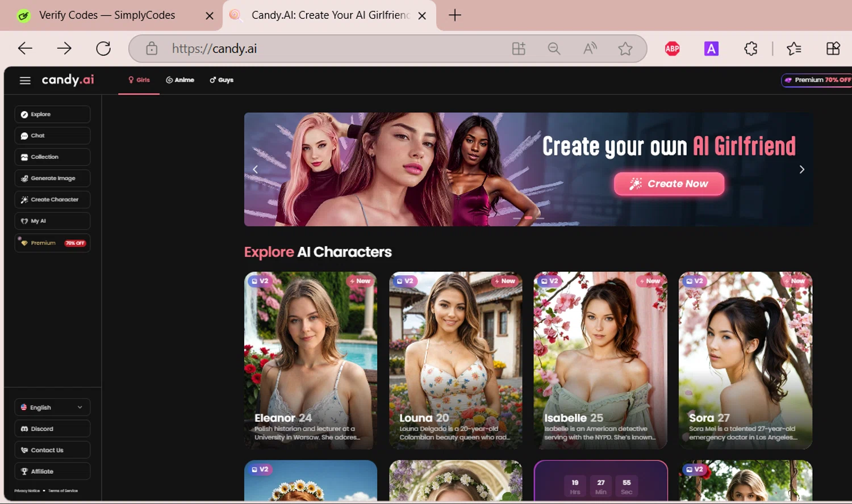Expand the English language dropdown
The width and height of the screenshot is (852, 504).
(x=52, y=408)
